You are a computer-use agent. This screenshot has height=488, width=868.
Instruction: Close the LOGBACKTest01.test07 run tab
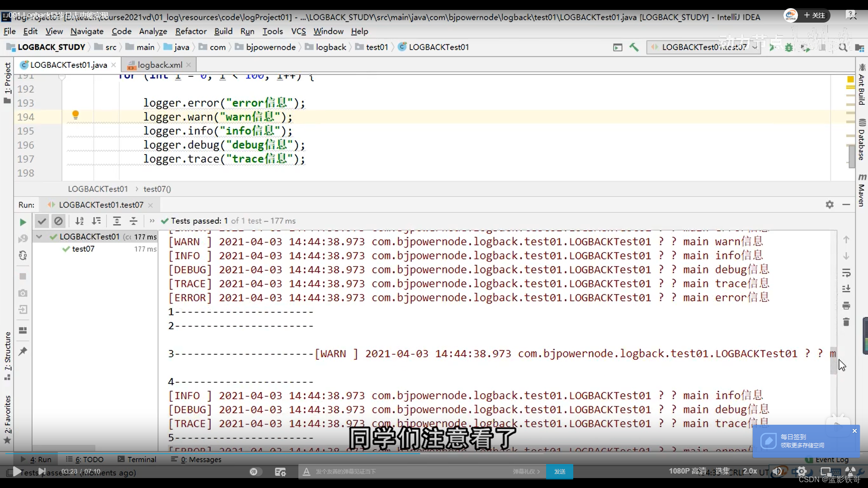click(151, 205)
